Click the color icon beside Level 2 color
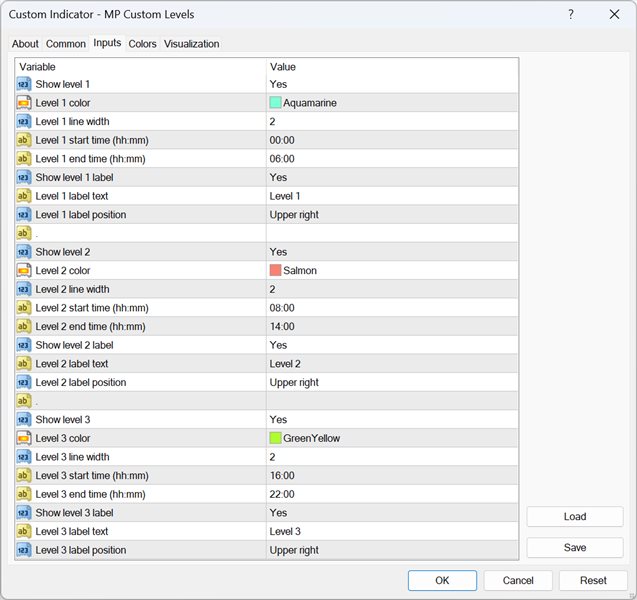This screenshot has height=600, width=637. pos(24,271)
